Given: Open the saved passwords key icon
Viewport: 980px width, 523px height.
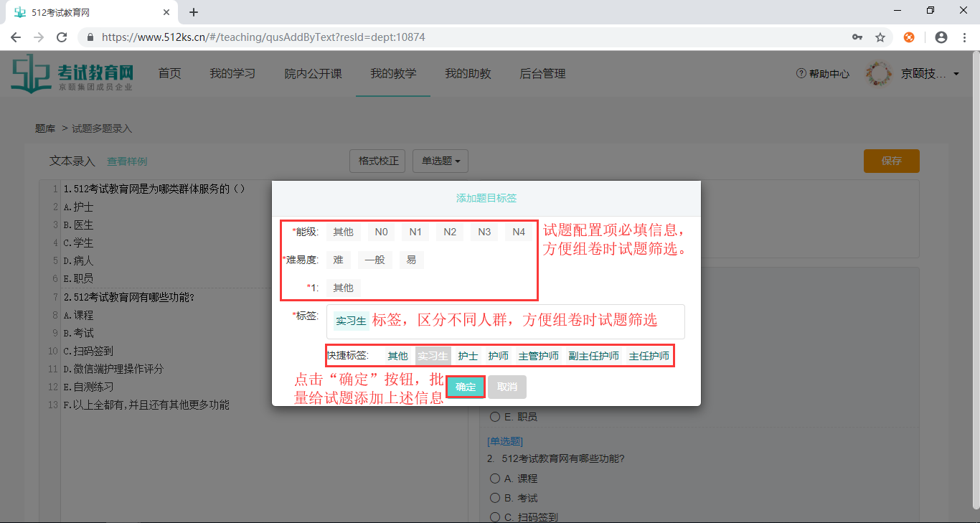Looking at the screenshot, I should click(857, 37).
